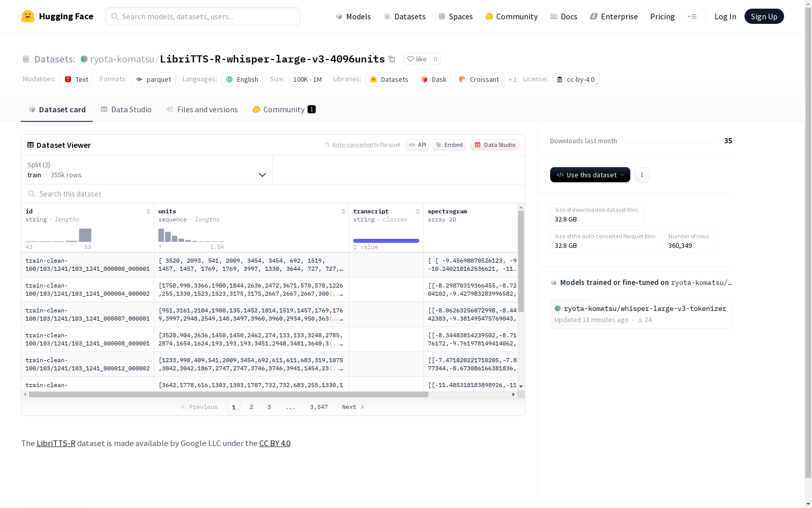Screen dimensions: 812x508
Task: Open Enterprise in top navigation
Action: (614, 16)
